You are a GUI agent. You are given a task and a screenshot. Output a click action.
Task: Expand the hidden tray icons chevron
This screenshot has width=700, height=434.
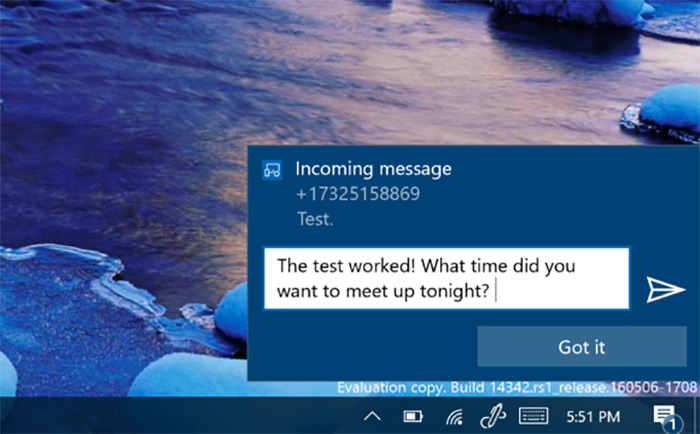click(x=372, y=416)
